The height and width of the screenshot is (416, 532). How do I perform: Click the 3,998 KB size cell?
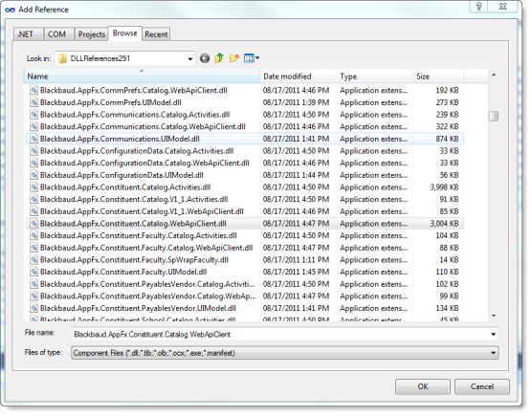(x=444, y=187)
